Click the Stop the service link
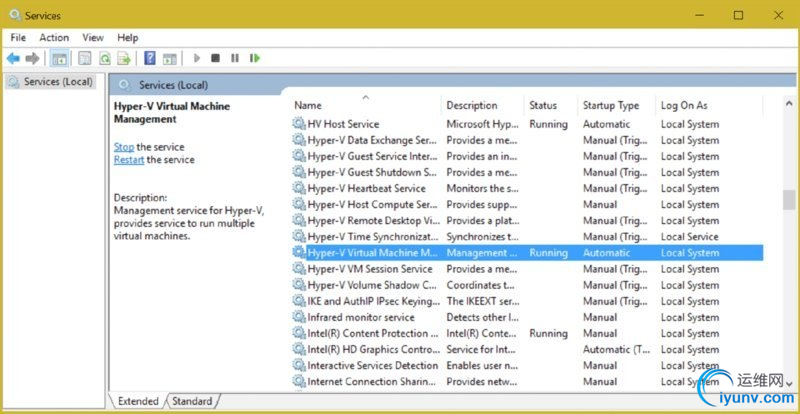Screen dimensions: 800x414 124,147
